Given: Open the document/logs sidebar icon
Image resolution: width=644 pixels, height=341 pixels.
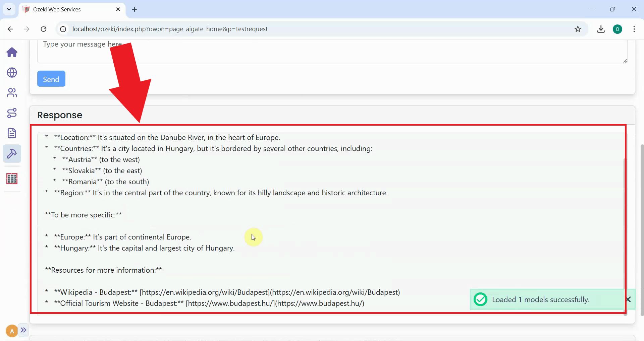Looking at the screenshot, I should [12, 133].
